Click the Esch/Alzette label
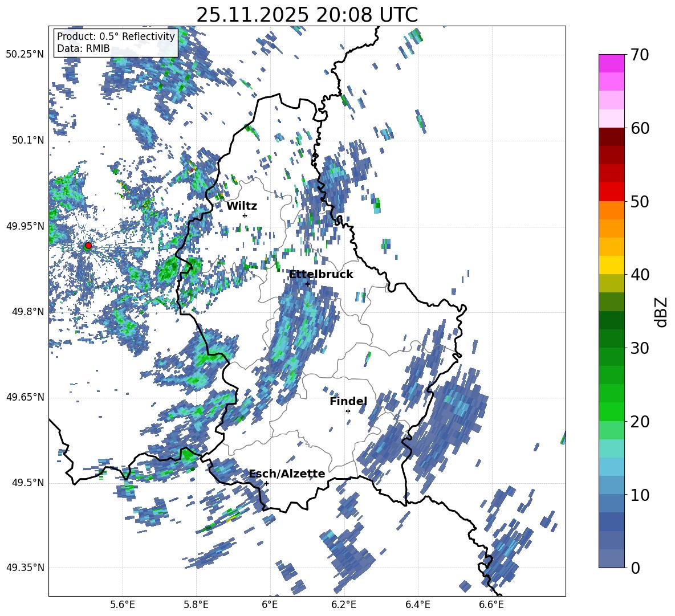 click(x=287, y=474)
